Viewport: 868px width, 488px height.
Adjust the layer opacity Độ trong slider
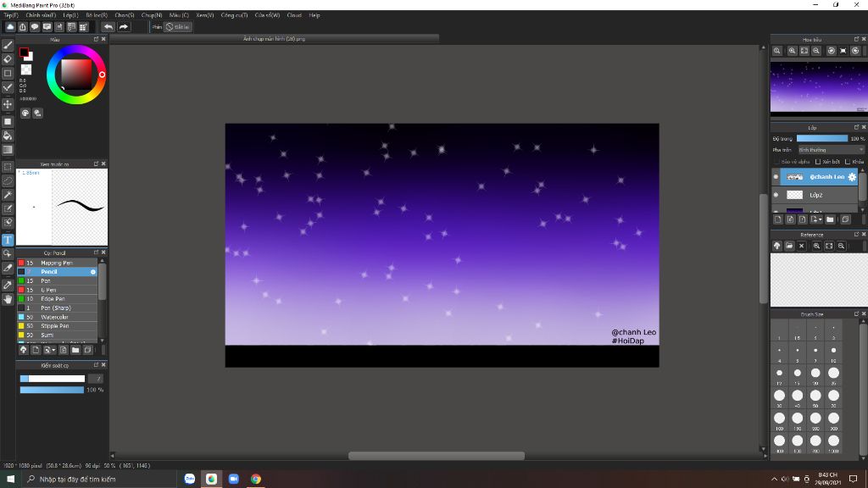[822, 138]
